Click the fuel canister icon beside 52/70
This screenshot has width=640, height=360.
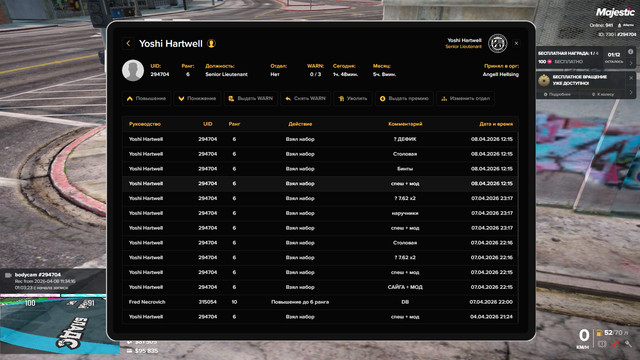coord(599,333)
